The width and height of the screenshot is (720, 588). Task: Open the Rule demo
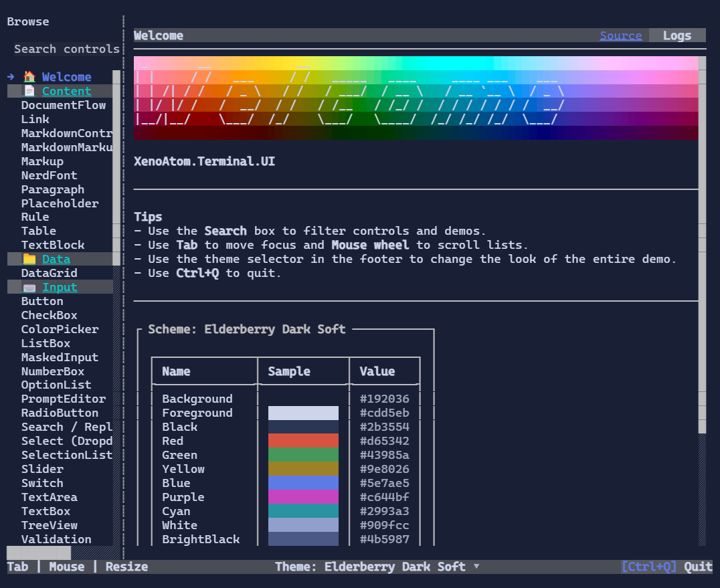coord(35,217)
